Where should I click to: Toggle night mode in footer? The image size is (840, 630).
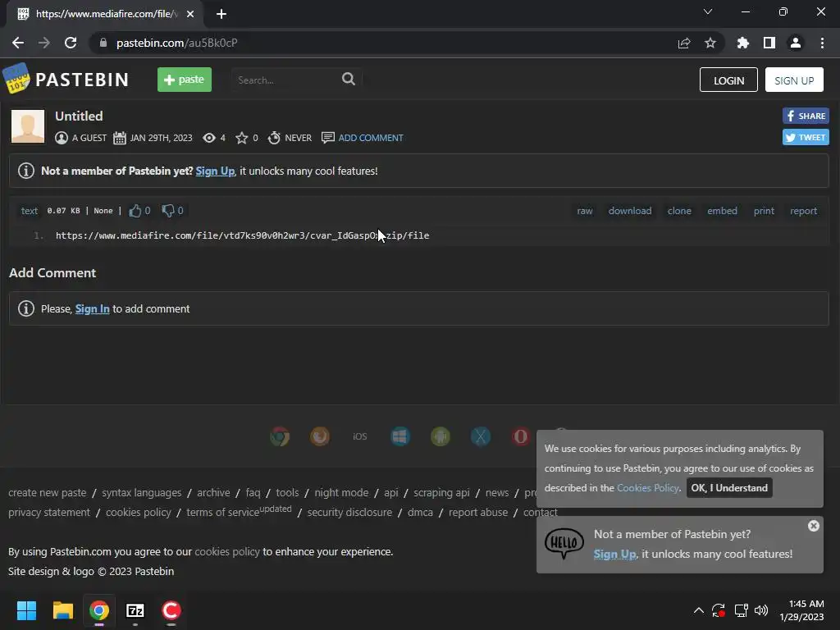[x=341, y=492]
